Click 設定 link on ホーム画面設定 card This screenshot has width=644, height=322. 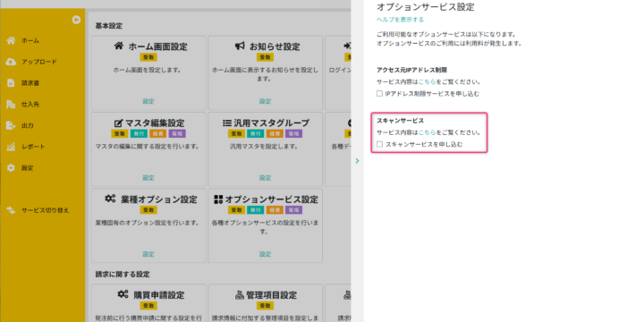coord(148,101)
